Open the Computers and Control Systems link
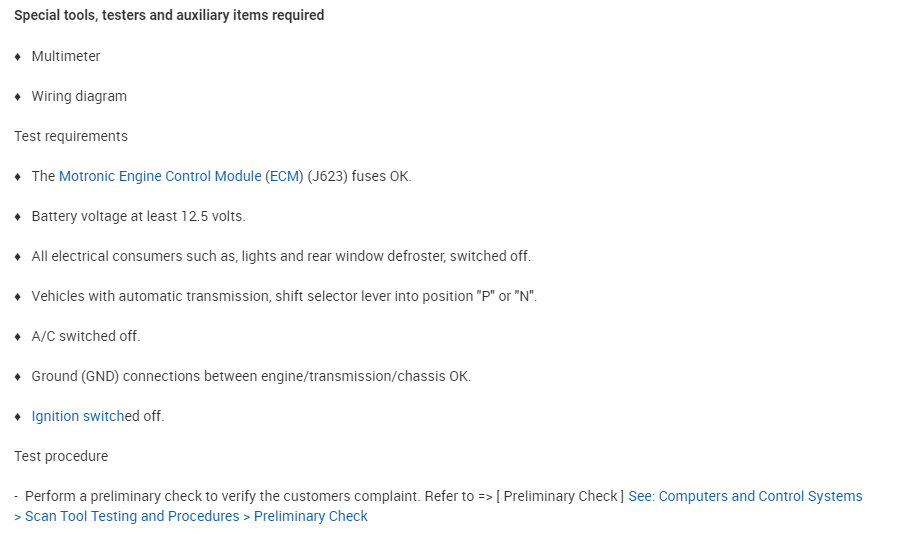This screenshot has width=906, height=534. pyautogui.click(x=744, y=496)
